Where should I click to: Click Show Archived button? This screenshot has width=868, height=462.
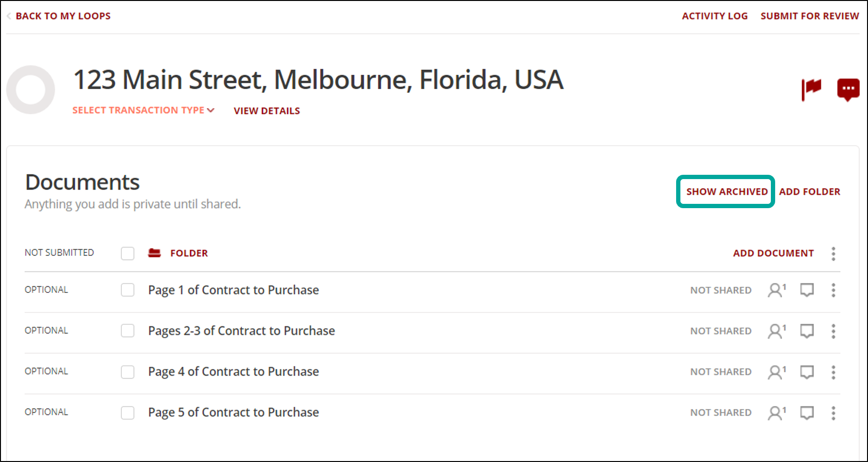click(727, 191)
